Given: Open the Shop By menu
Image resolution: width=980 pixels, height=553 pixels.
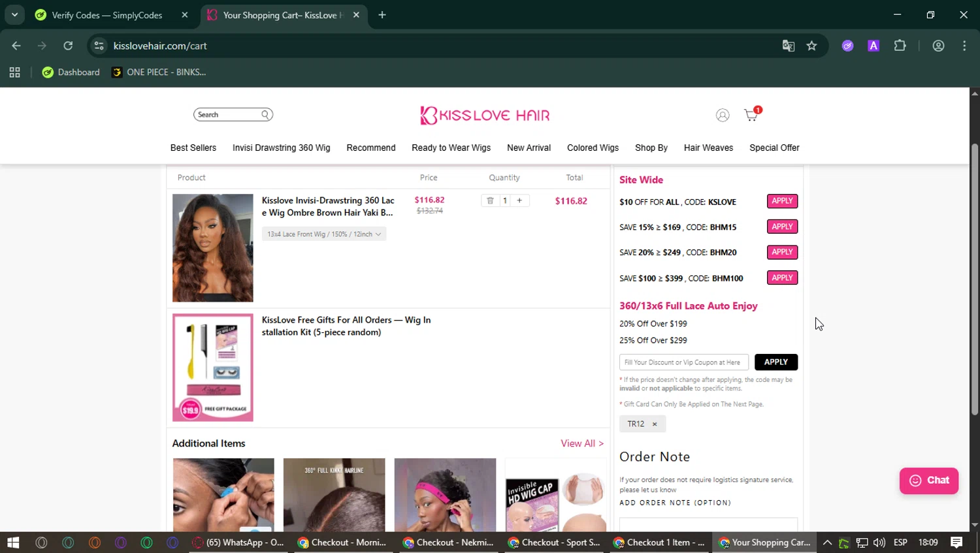Looking at the screenshot, I should (x=651, y=148).
